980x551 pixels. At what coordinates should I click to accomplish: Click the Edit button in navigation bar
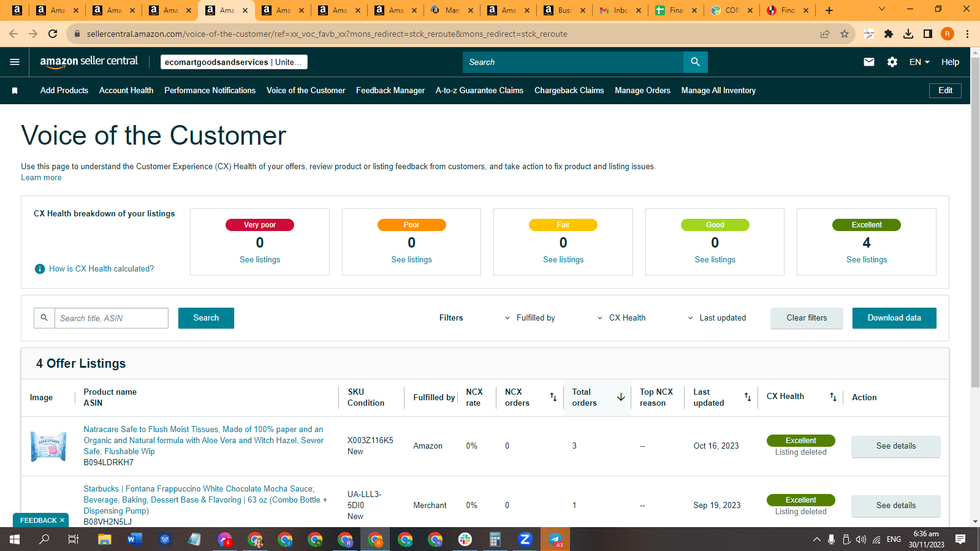945,91
